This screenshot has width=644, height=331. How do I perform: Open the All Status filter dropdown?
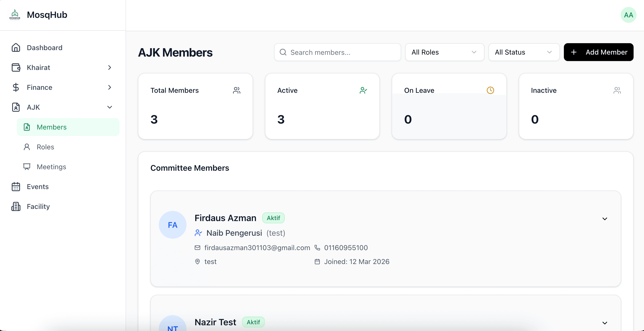pyautogui.click(x=524, y=52)
